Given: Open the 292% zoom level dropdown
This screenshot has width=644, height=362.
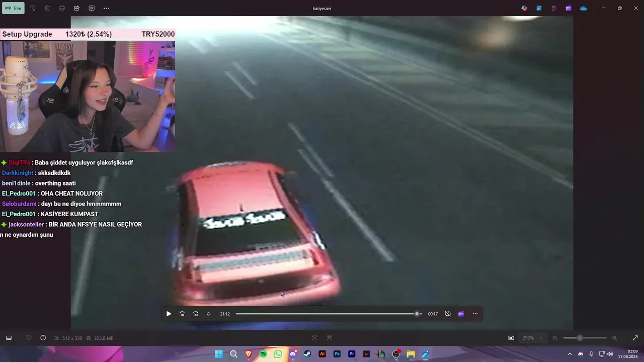Looking at the screenshot, I should pos(532,338).
